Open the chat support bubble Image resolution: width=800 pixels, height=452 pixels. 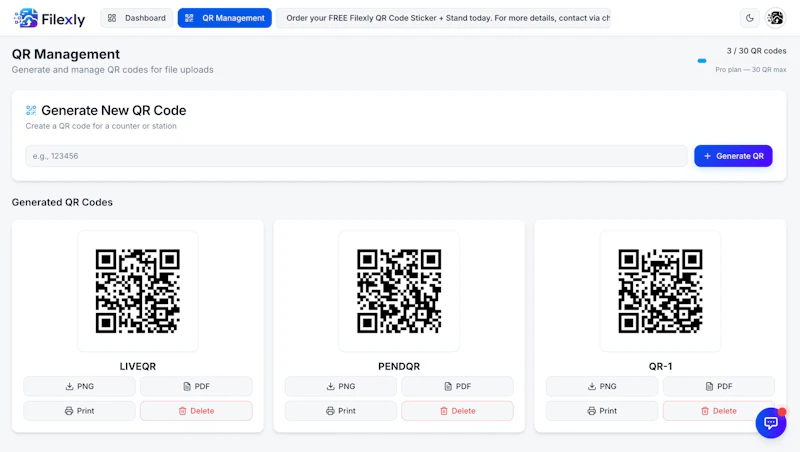pos(771,422)
